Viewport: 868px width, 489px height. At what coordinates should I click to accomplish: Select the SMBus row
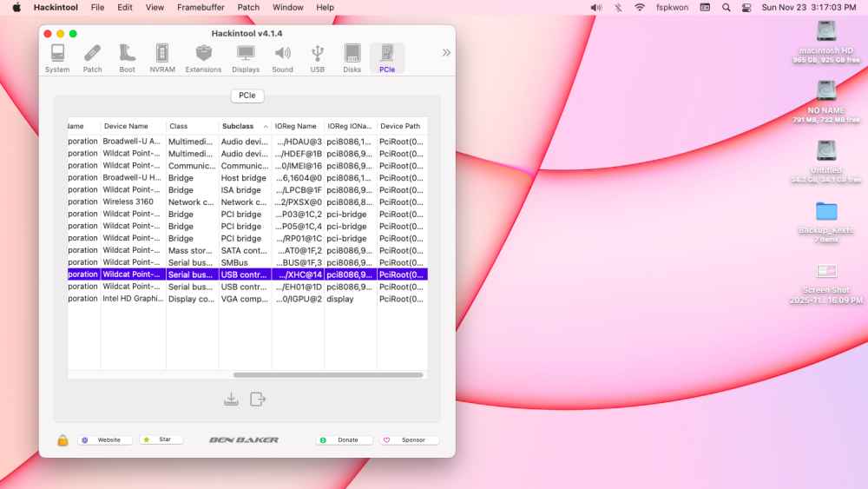(x=247, y=262)
